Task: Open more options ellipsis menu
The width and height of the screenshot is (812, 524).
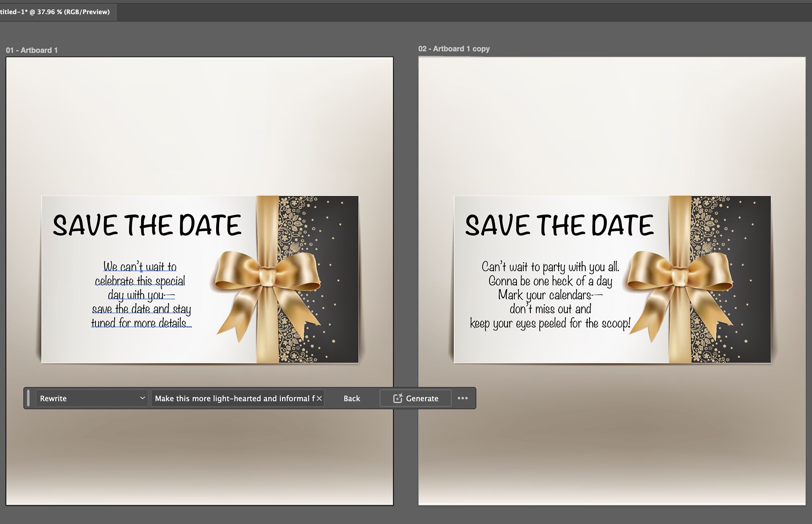Action: click(463, 398)
